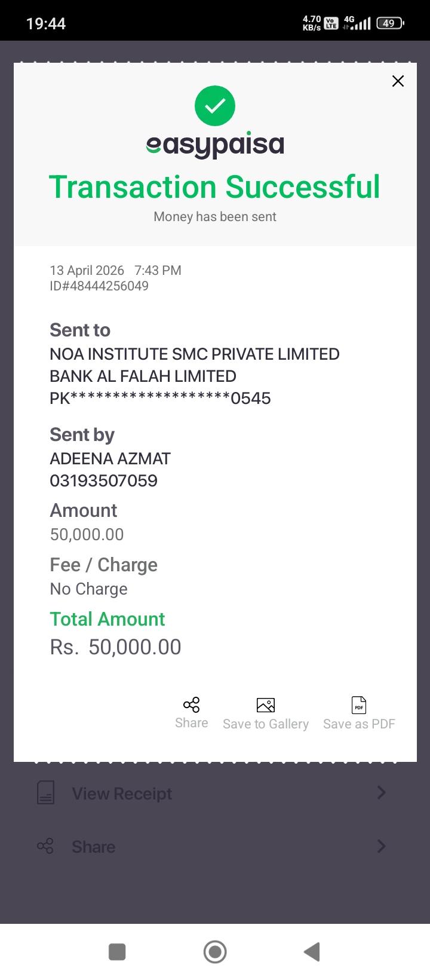Tap the battery indicator in the status bar
The width and height of the screenshot is (430, 980).
(x=389, y=23)
